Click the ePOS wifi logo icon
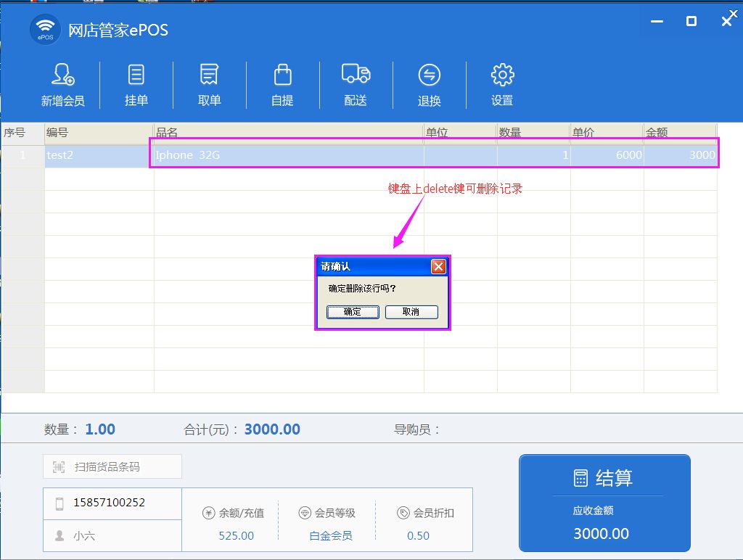 pyautogui.click(x=45, y=30)
